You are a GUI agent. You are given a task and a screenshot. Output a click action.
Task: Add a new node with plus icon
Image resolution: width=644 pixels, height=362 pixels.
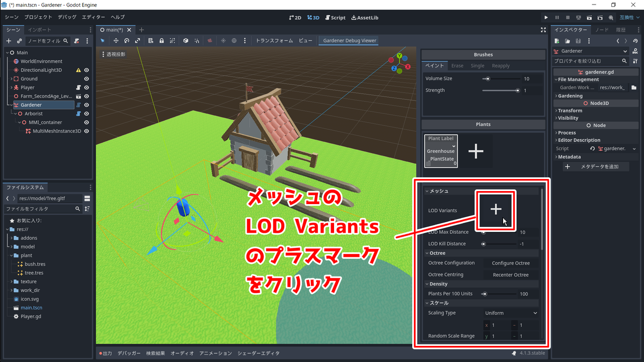click(x=9, y=41)
